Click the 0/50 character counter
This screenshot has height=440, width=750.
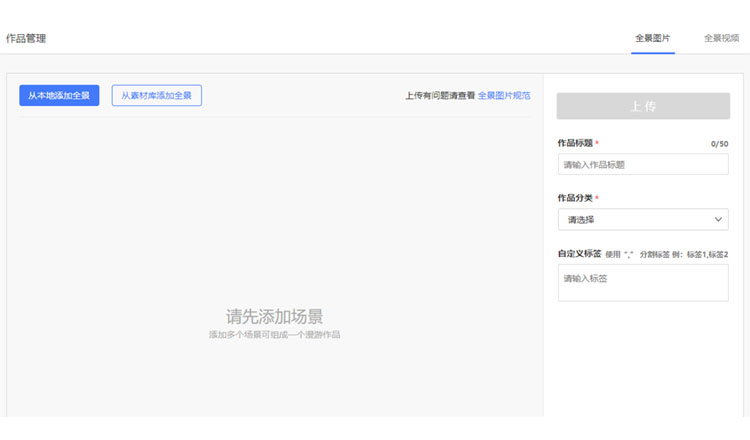coord(719,144)
